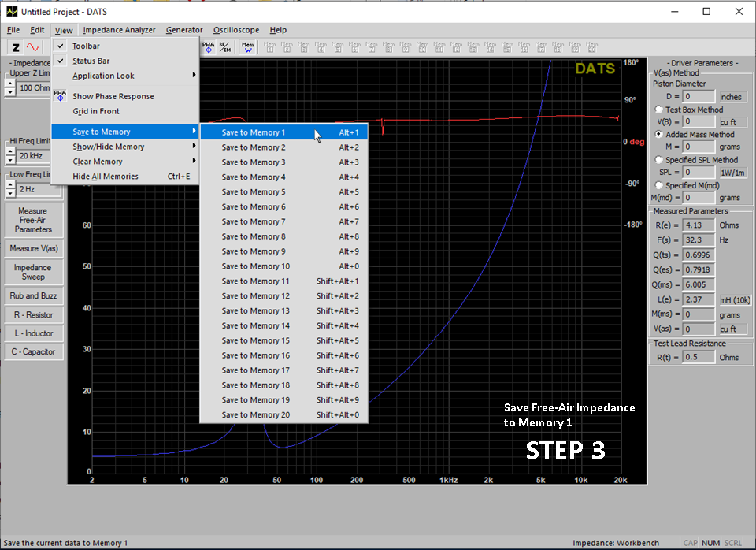Image resolution: width=756 pixels, height=550 pixels.
Task: Toggle the Toolbar checkmark in View menu
Action: 61,46
